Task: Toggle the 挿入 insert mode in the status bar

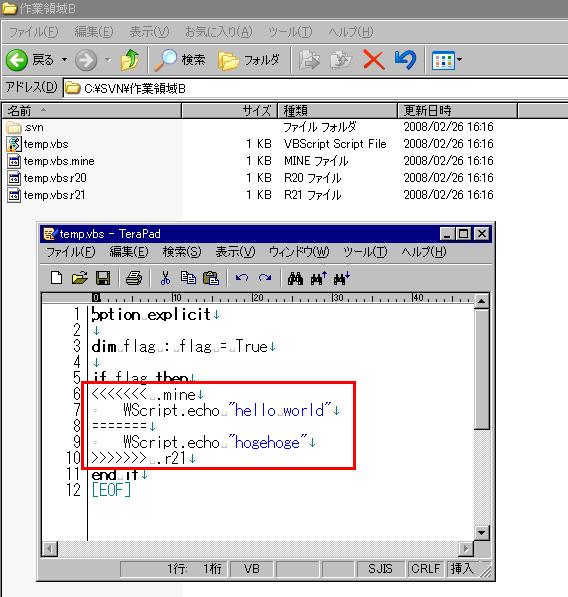Action: (462, 568)
